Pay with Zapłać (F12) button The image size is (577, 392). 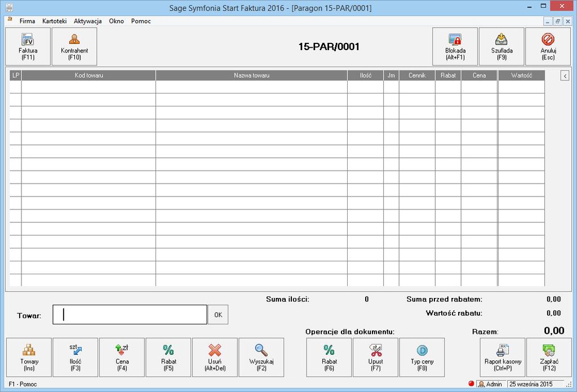pos(549,358)
